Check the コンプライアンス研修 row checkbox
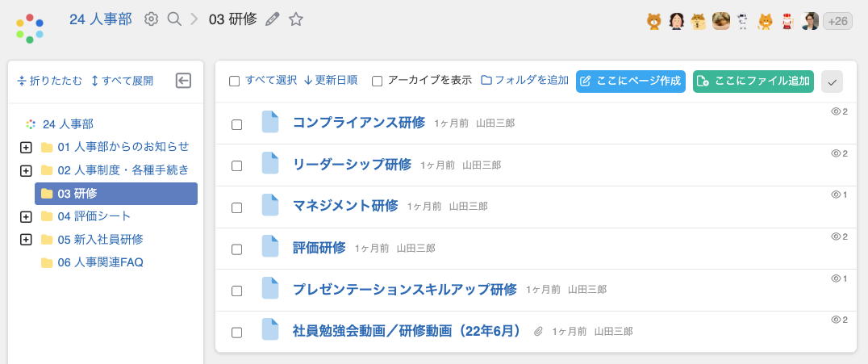Viewport: 868px width, 364px height. [236, 124]
